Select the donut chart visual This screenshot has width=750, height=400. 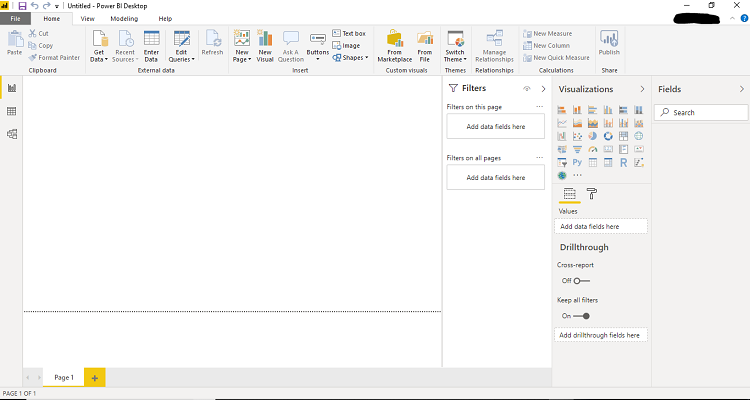click(x=608, y=136)
